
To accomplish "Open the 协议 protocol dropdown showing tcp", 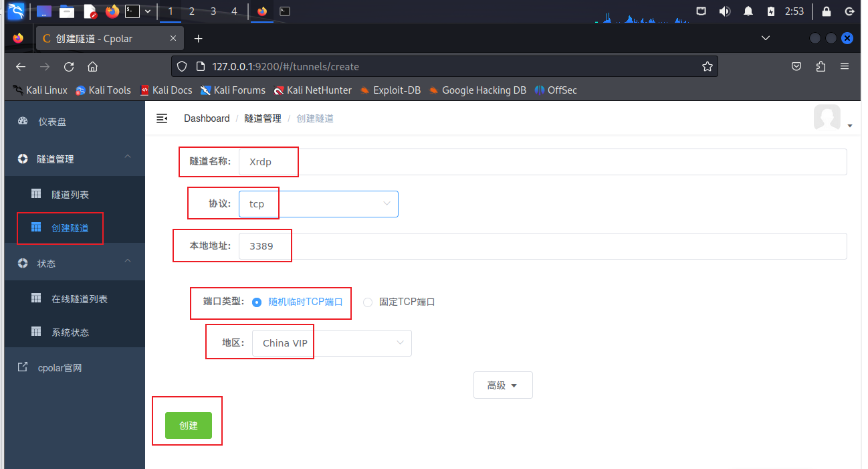I will point(318,204).
